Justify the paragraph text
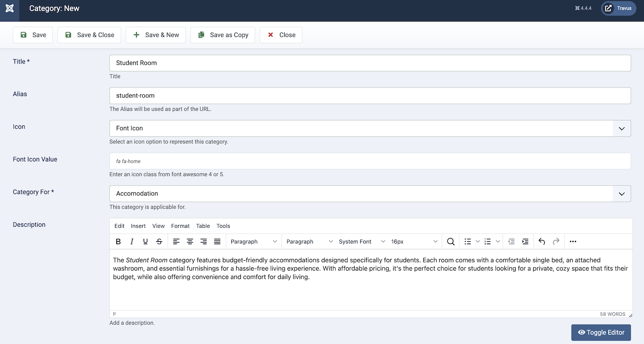The width and height of the screenshot is (644, 344). click(217, 242)
